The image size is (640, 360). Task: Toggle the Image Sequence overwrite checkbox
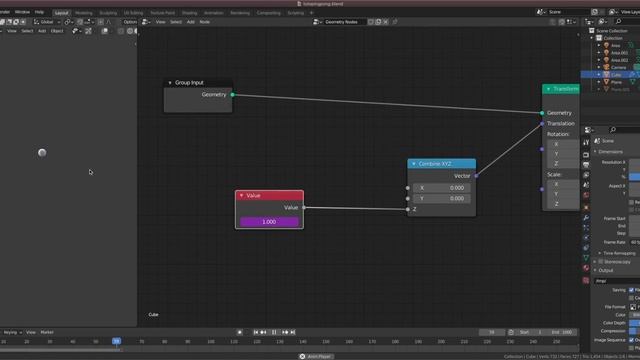point(631,340)
